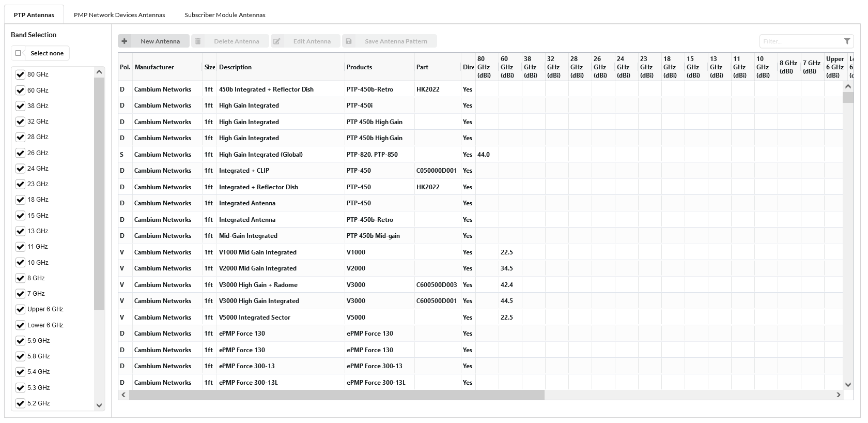Viewport: 868px width, 423px height.
Task: Click the pencil icon for Edit Antenna
Action: click(277, 41)
